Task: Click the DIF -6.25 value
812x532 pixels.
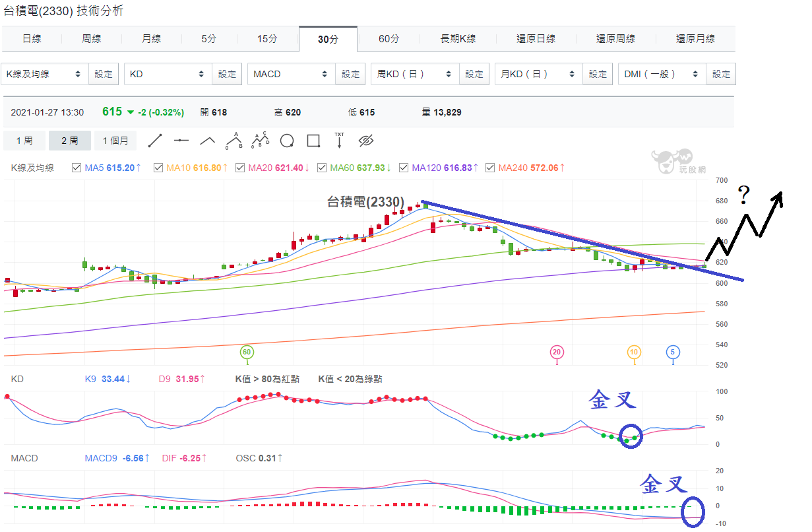Action: (x=185, y=458)
